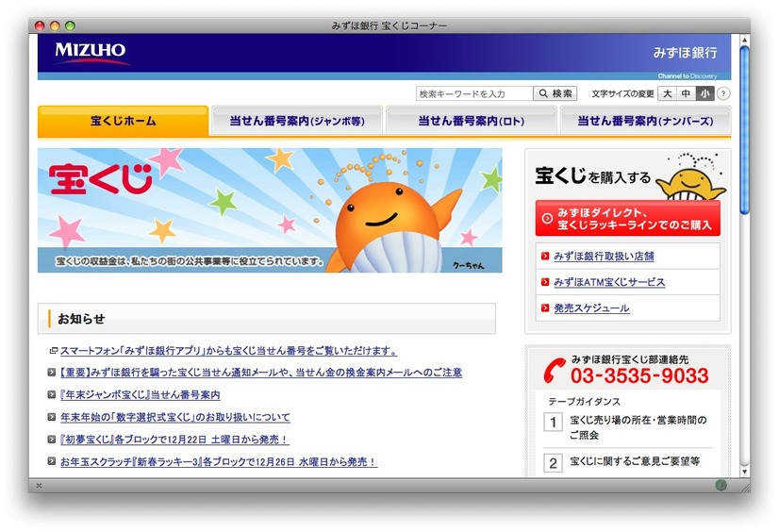This screenshot has height=532, width=779.
Task: Open 当せん番号案内(ジャンボ等) tab
Action: pyautogui.click(x=297, y=121)
